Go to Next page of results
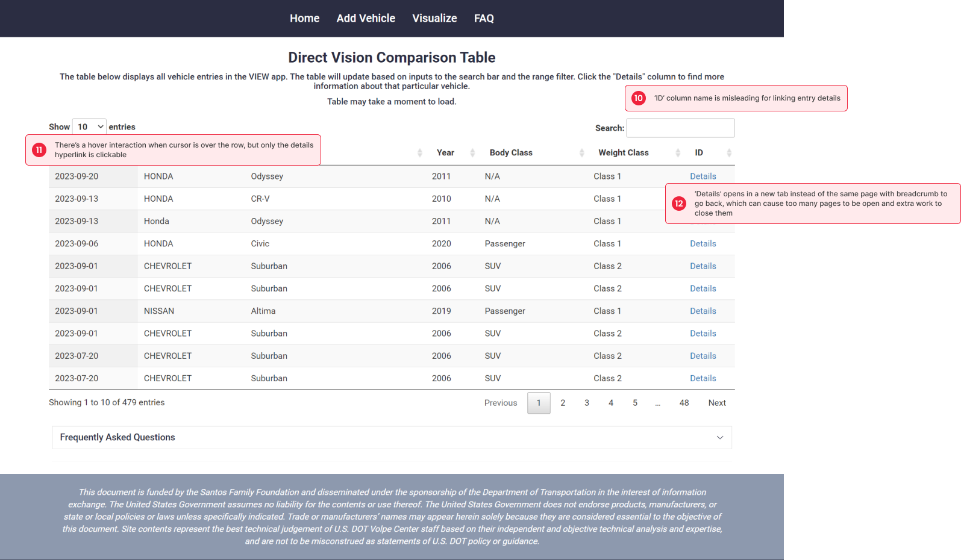Screen dimensions: 961x560 click(x=717, y=403)
